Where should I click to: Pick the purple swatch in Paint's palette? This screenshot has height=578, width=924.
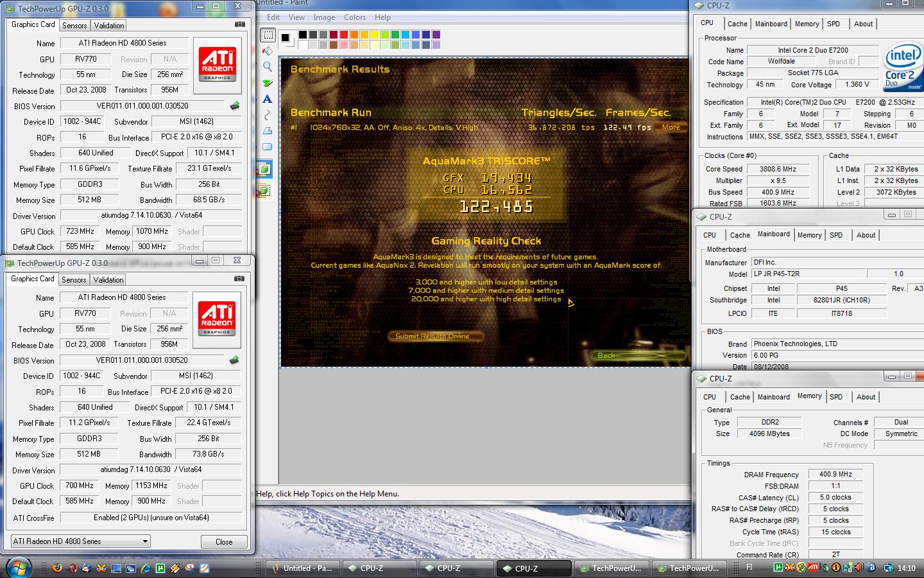[436, 35]
